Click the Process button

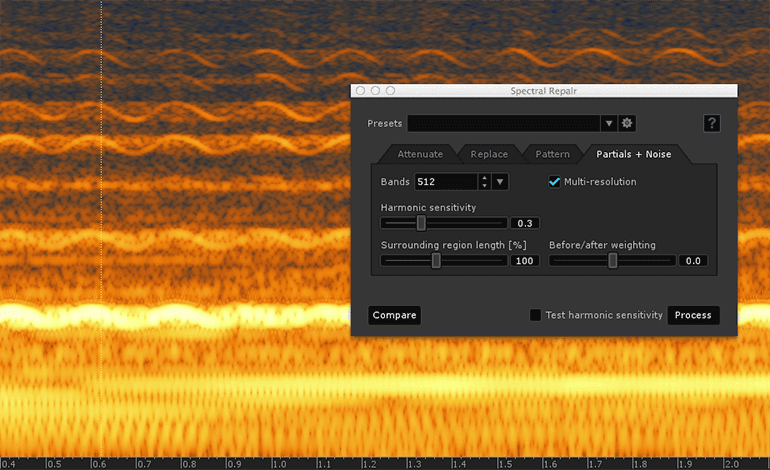click(693, 315)
